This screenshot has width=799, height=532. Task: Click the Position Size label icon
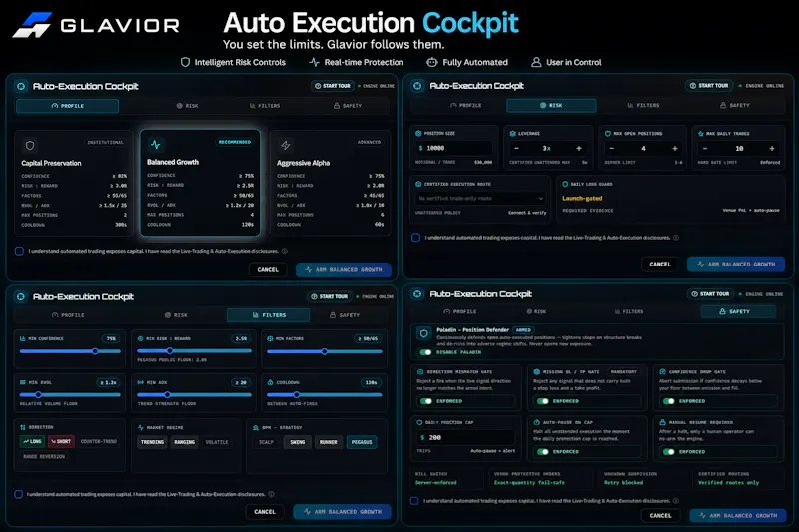click(418, 134)
